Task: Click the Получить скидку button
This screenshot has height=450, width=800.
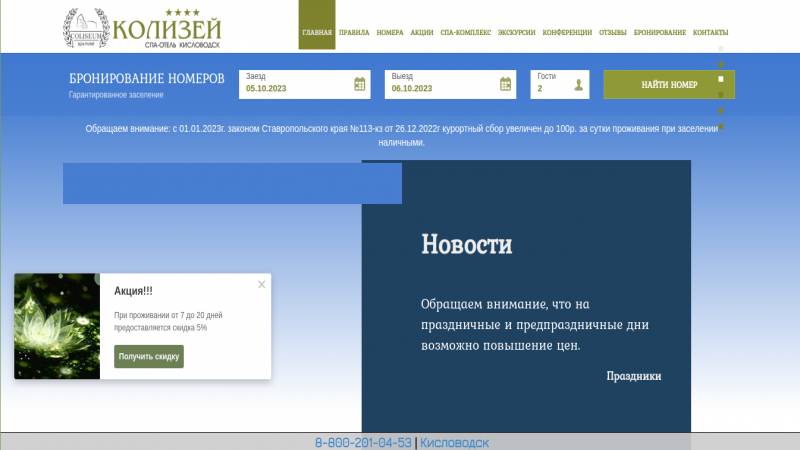Action: (149, 357)
